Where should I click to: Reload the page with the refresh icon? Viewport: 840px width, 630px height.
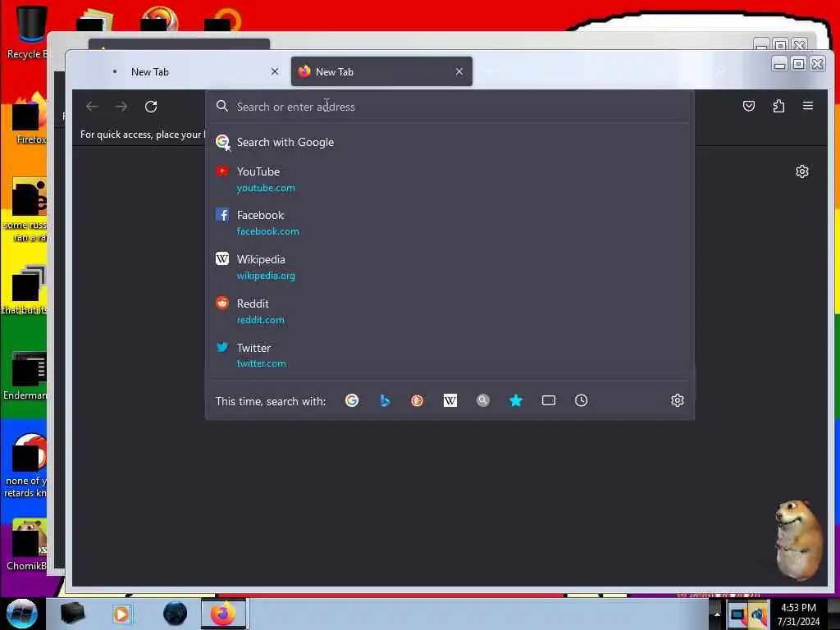click(x=151, y=107)
